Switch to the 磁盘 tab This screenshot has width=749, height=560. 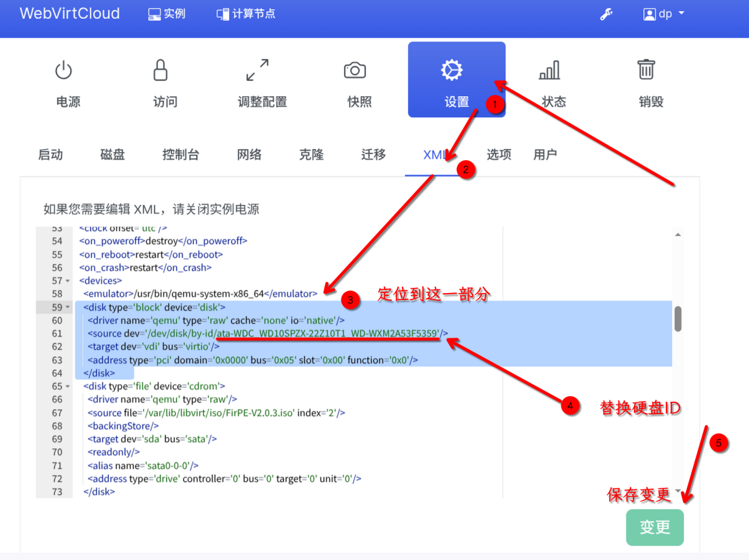tap(112, 155)
